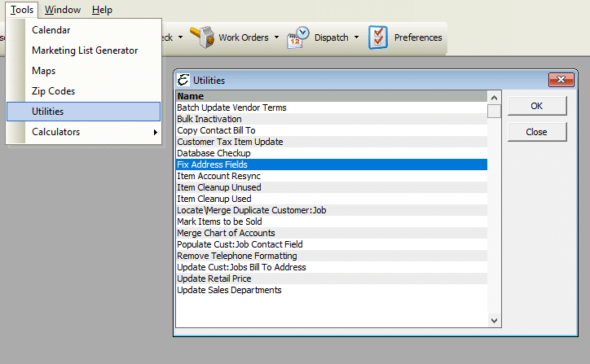Click the Close button in Utilities
Image resolution: width=590 pixels, height=364 pixels.
click(x=537, y=132)
